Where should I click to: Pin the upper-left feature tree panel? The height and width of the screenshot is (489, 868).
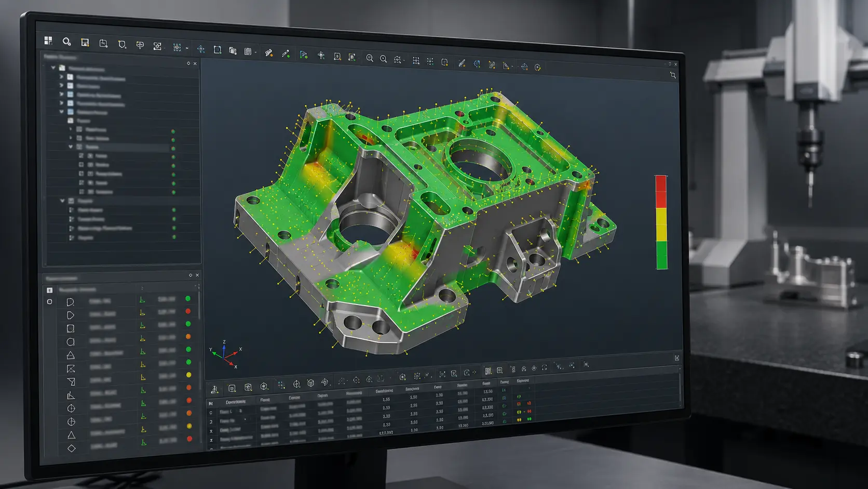[x=188, y=63]
